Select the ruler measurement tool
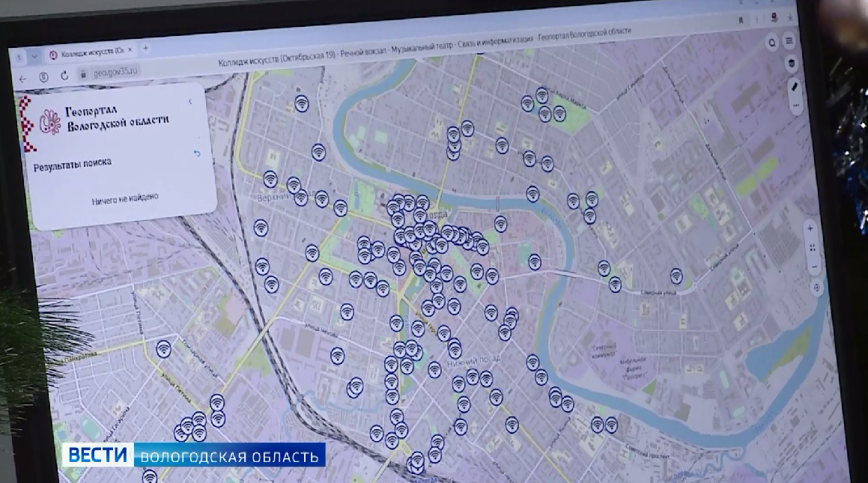The width and height of the screenshot is (868, 483). (795, 88)
